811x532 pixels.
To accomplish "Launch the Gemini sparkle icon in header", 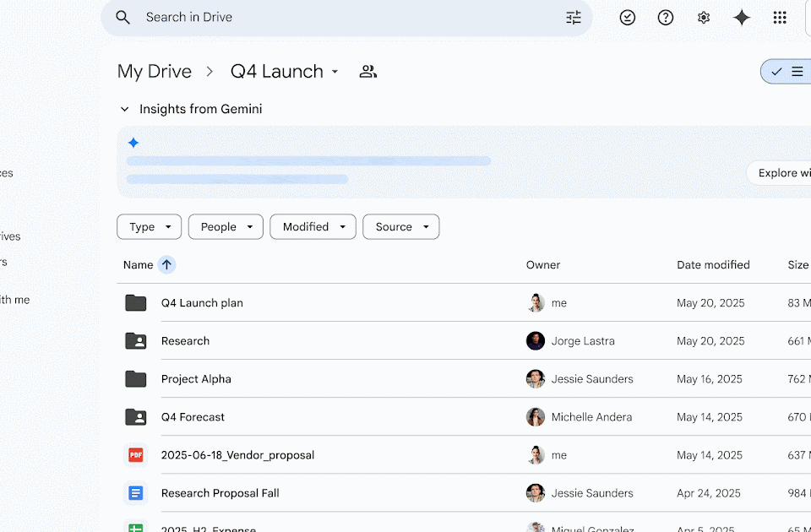I will [742, 18].
